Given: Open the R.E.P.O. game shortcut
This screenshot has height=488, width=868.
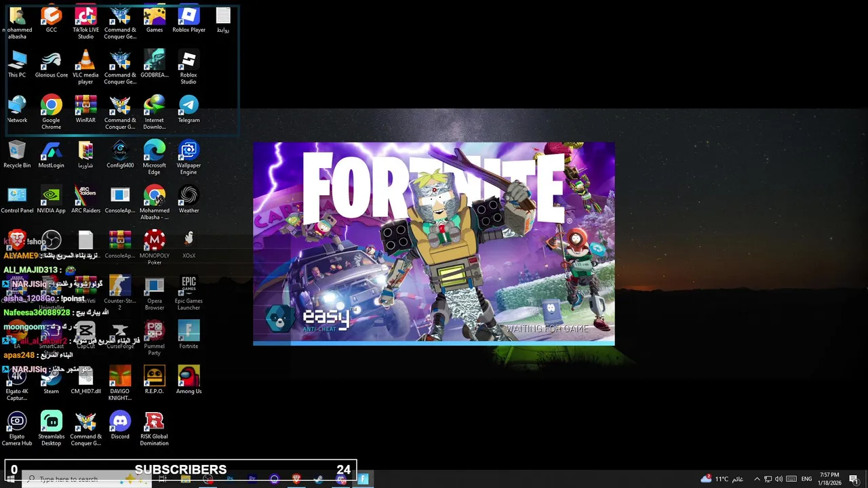Looking at the screenshot, I should click(x=155, y=381).
